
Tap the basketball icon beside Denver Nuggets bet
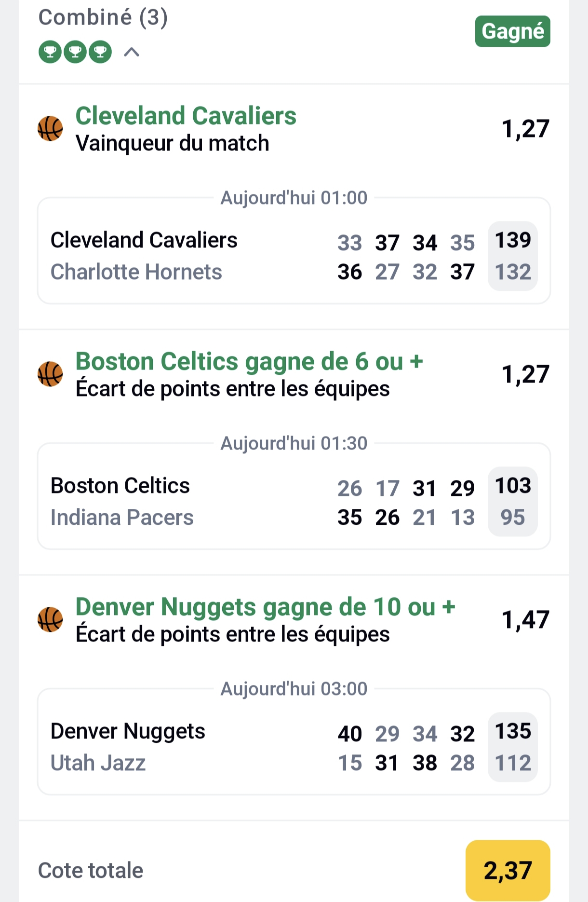[x=50, y=620]
